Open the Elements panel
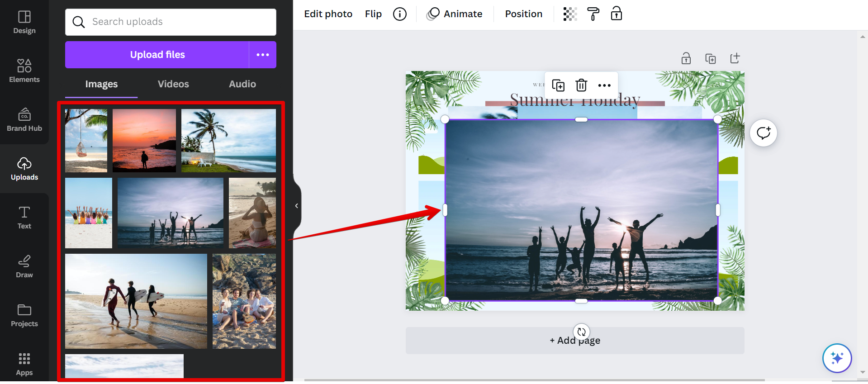The image size is (868, 384). [24, 71]
